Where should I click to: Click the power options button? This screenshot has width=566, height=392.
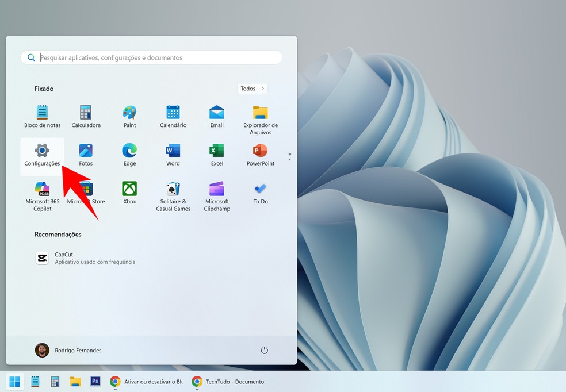pyautogui.click(x=264, y=349)
